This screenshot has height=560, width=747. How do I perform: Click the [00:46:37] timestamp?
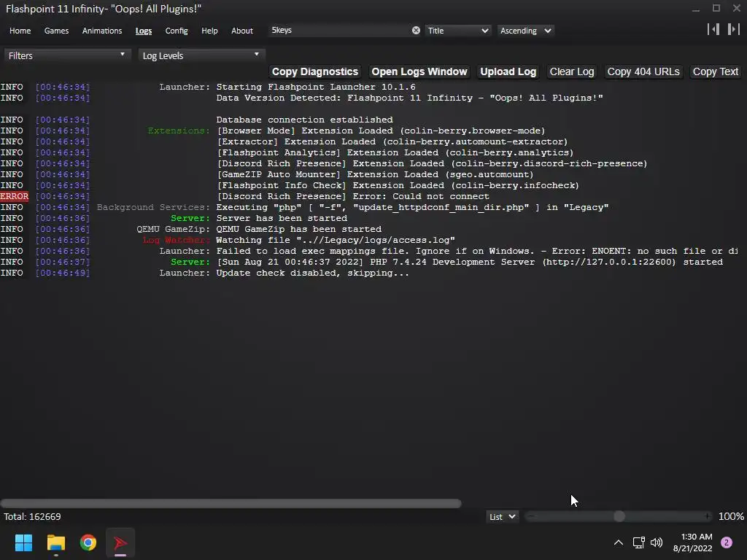click(63, 262)
